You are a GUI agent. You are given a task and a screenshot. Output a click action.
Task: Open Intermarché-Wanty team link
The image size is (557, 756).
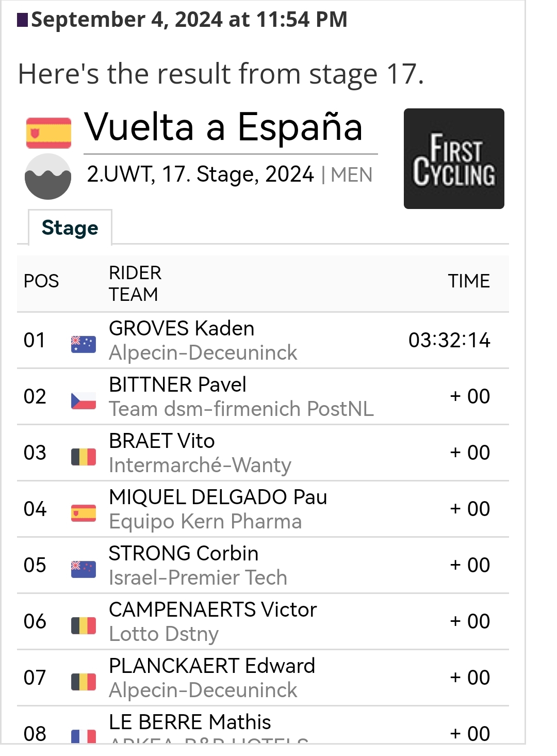pos(200,465)
